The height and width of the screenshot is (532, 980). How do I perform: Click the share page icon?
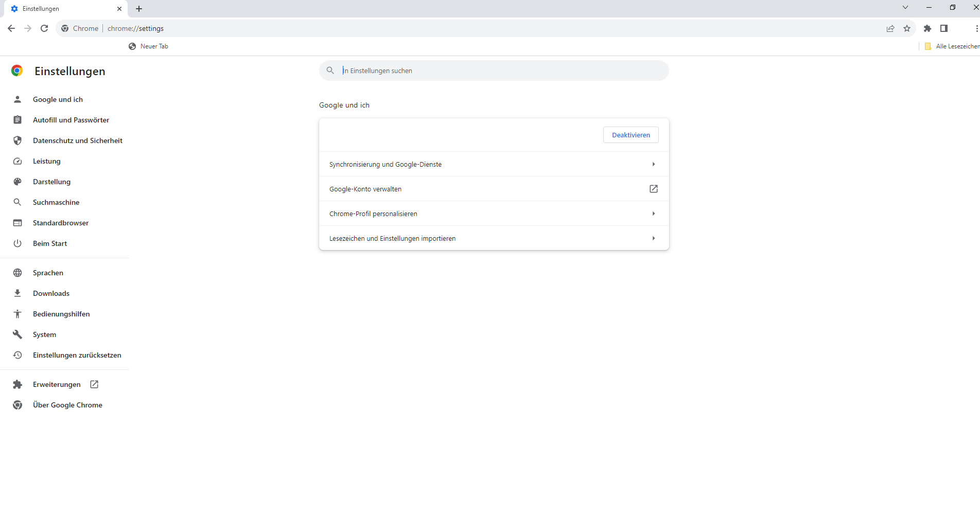(x=890, y=28)
